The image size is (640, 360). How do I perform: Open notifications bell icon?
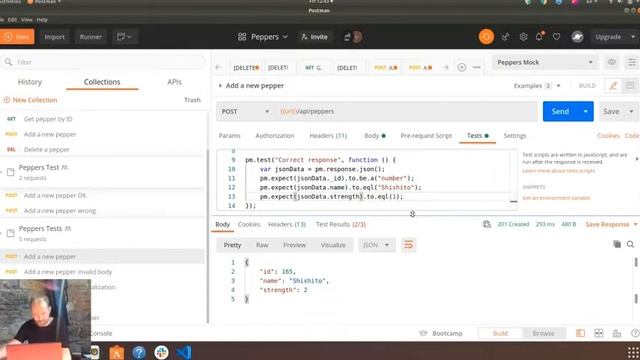[x=540, y=37]
